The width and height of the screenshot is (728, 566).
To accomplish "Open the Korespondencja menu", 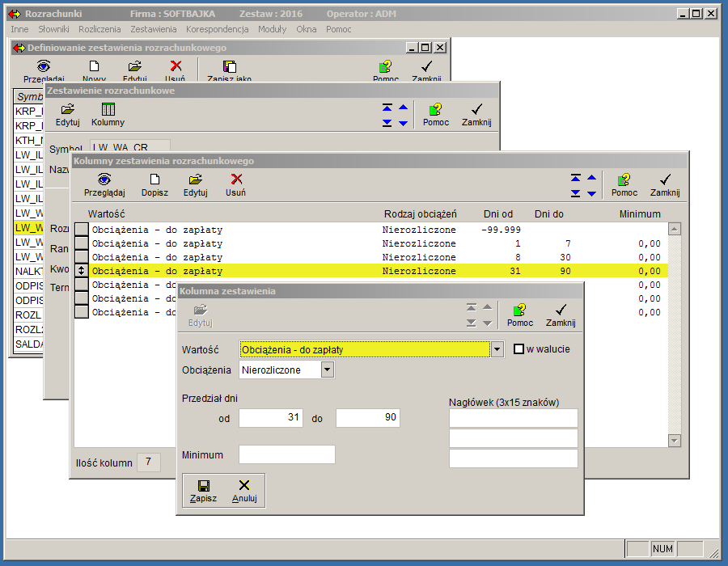I will (218, 29).
